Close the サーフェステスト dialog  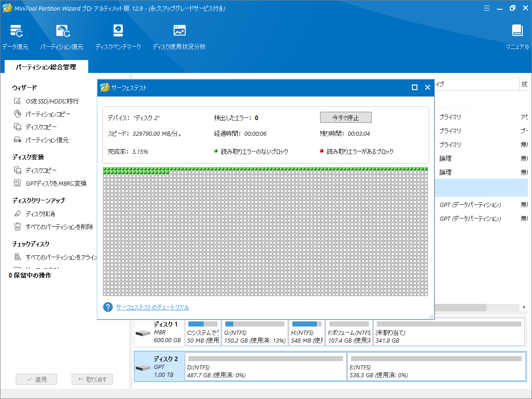point(428,88)
